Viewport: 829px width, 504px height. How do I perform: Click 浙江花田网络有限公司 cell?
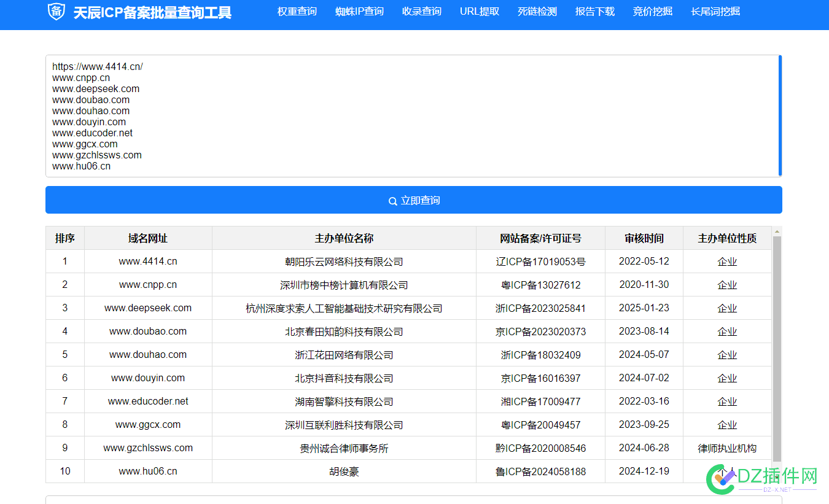pyautogui.click(x=344, y=355)
